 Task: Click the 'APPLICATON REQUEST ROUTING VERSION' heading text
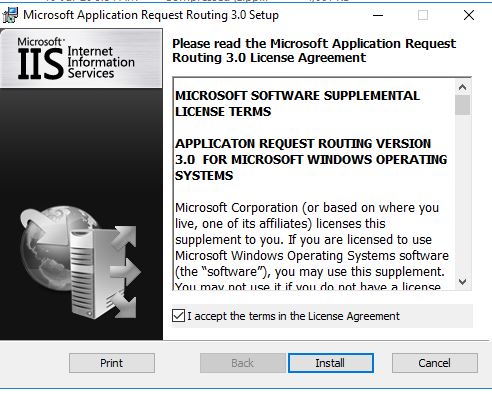[303, 144]
